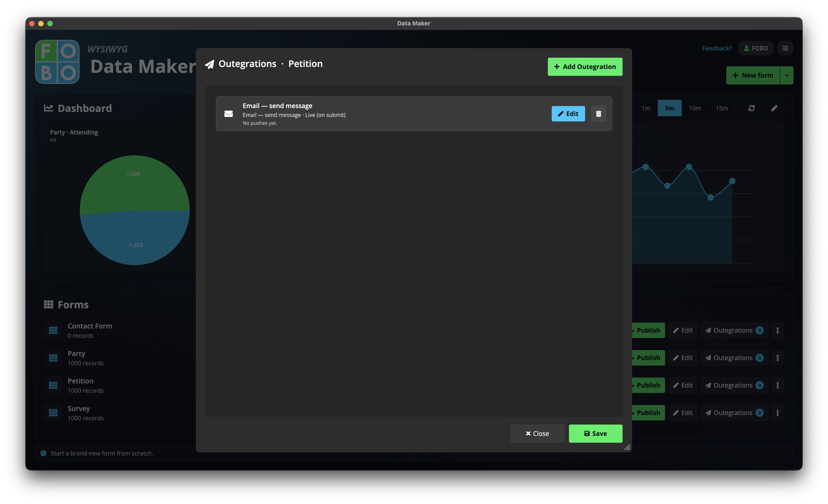
Task: Open the Survey row three-dot menu
Action: tap(778, 413)
